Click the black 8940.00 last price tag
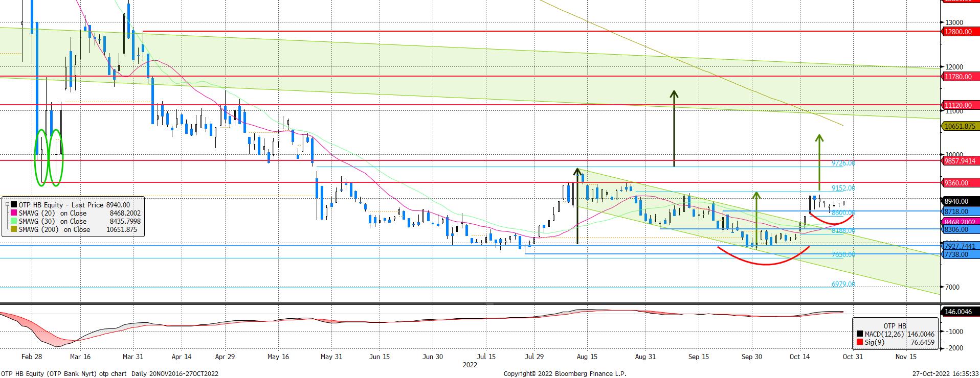This screenshot has height=378, width=980. click(960, 202)
